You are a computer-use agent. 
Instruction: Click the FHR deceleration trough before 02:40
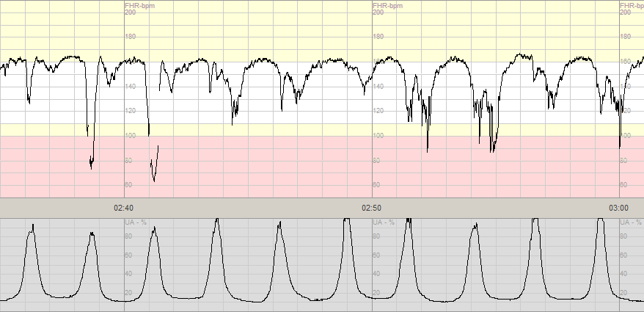click(91, 167)
